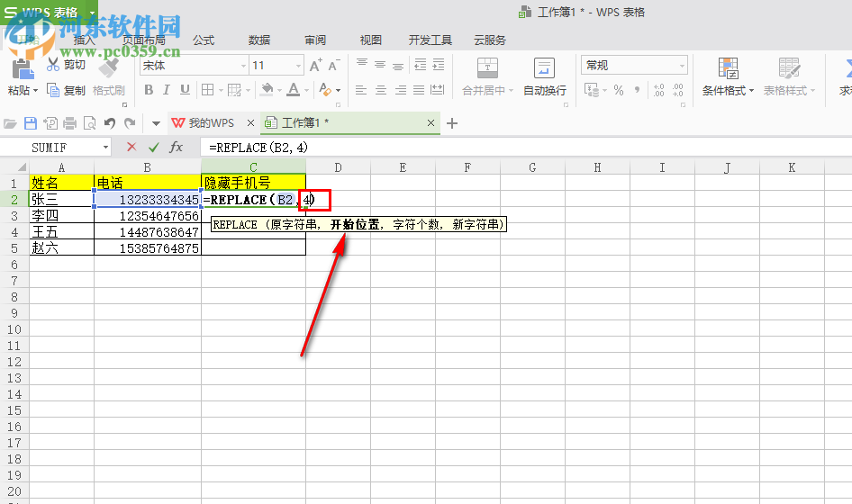Open the Review ribbon tab
852x504 pixels.
[315, 40]
